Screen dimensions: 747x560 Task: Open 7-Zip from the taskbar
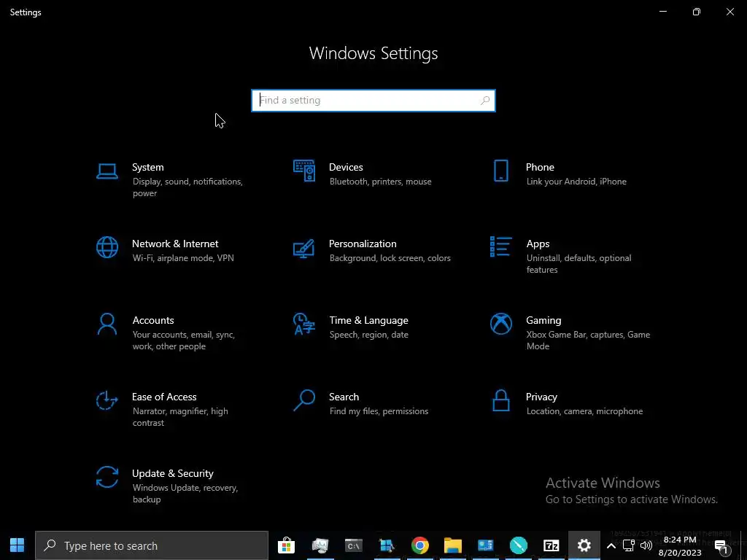pos(551,545)
